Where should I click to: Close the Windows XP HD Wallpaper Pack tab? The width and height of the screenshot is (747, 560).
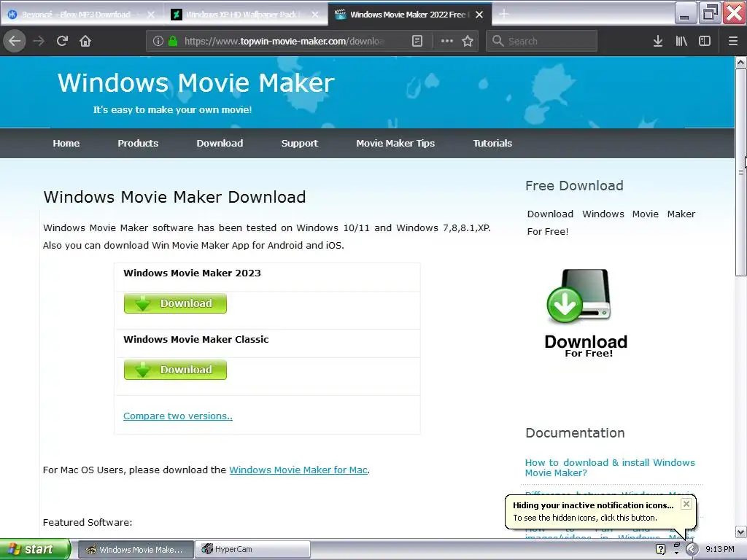315,15
